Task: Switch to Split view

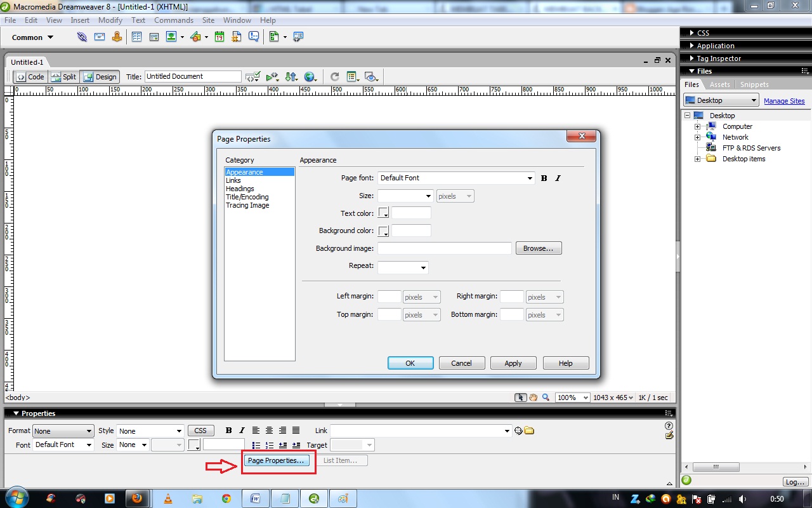Action: (x=63, y=77)
